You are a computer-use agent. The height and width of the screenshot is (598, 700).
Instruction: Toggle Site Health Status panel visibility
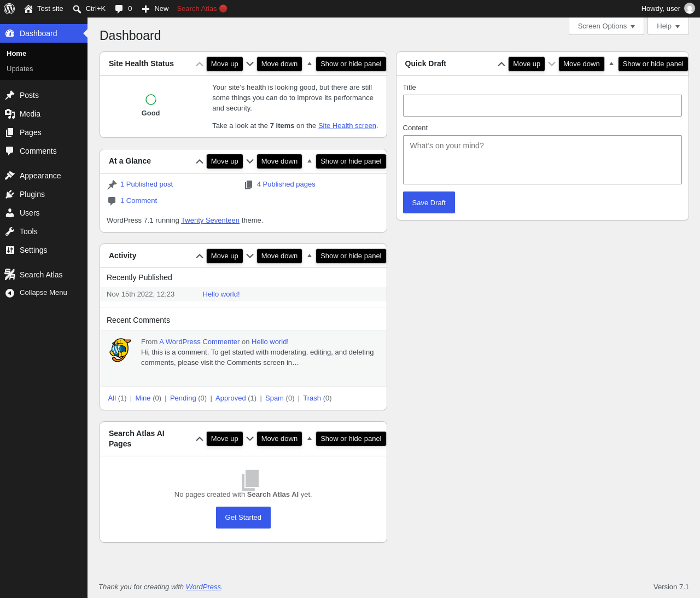(x=310, y=64)
